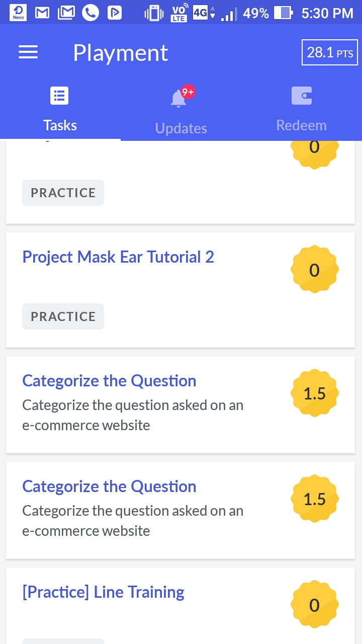Image resolution: width=362 pixels, height=644 pixels.
Task: Tap the Tasks list icon
Action: coord(59,96)
